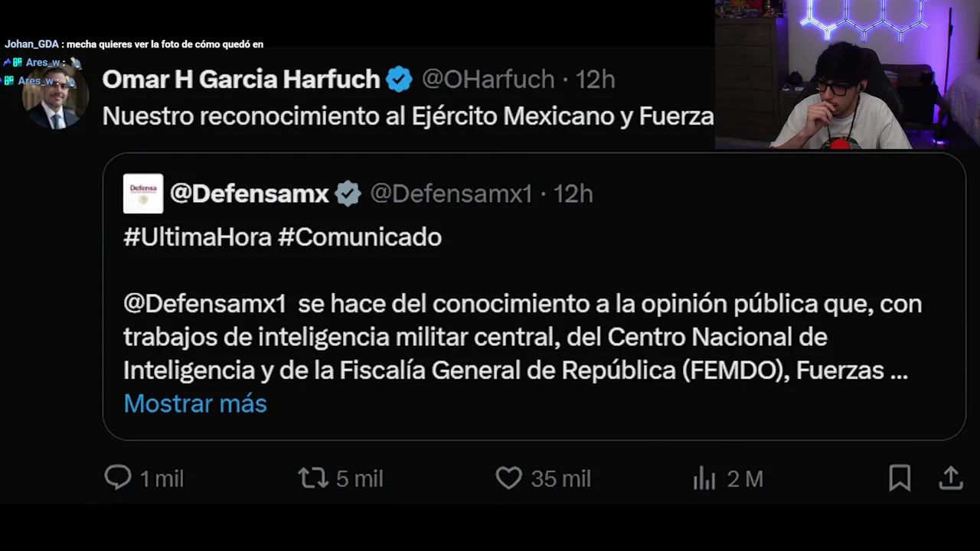
Task: Click the share upload arrow icon
Action: click(x=951, y=478)
